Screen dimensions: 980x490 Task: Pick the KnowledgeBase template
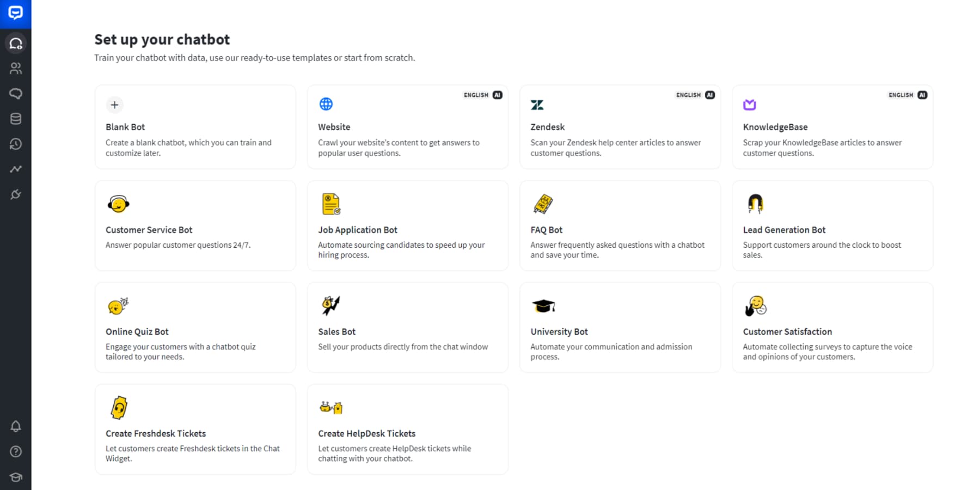tap(832, 127)
